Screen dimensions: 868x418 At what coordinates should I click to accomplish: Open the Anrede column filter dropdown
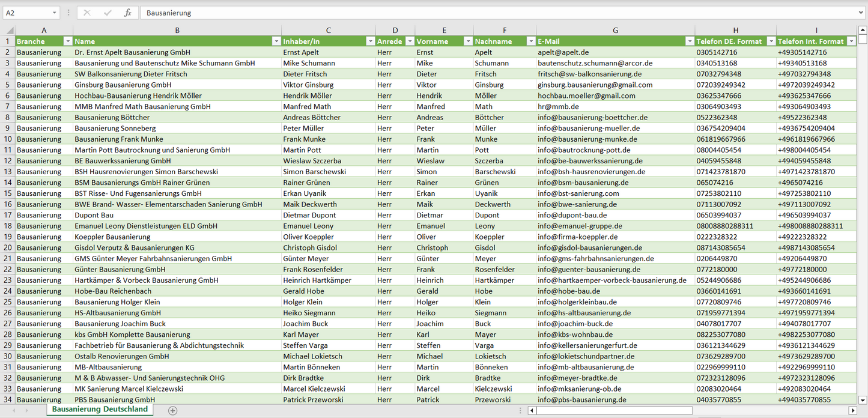pos(409,41)
